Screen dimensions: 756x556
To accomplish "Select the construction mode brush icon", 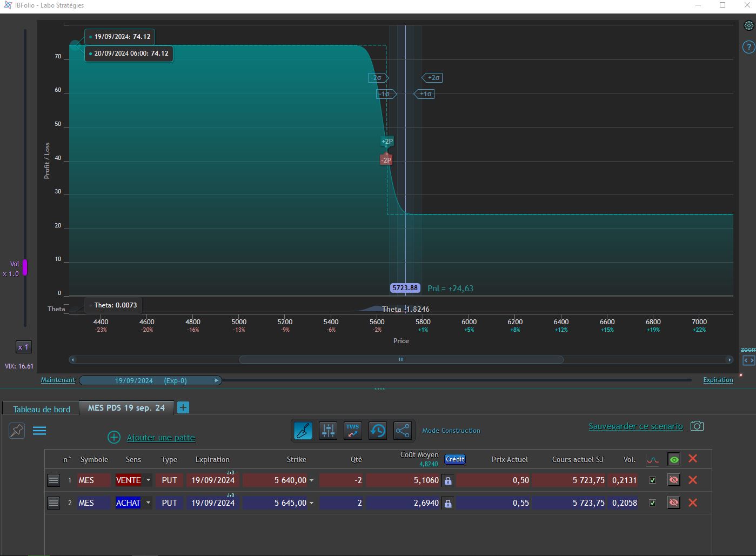I will click(x=303, y=431).
